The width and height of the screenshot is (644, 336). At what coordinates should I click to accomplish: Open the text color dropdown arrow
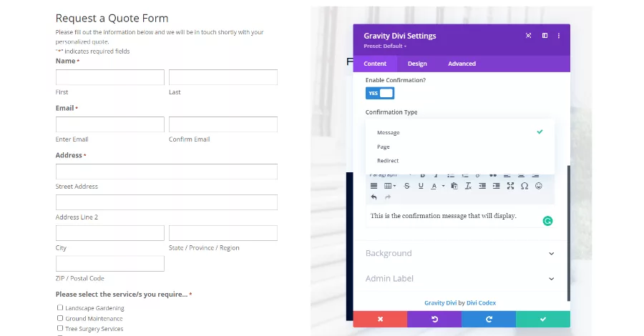[x=443, y=187]
